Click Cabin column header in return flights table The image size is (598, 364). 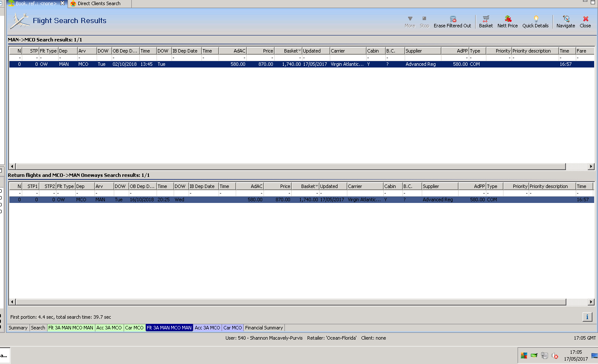[393, 186]
